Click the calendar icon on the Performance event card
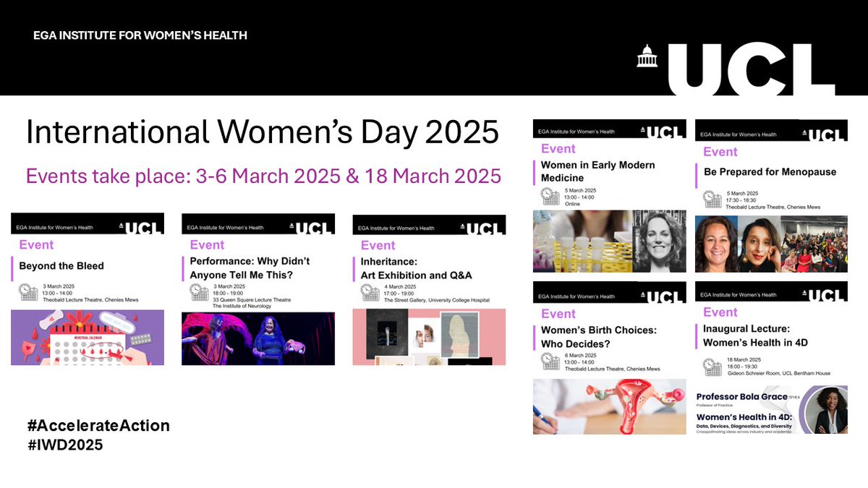868x488 pixels. click(x=199, y=291)
